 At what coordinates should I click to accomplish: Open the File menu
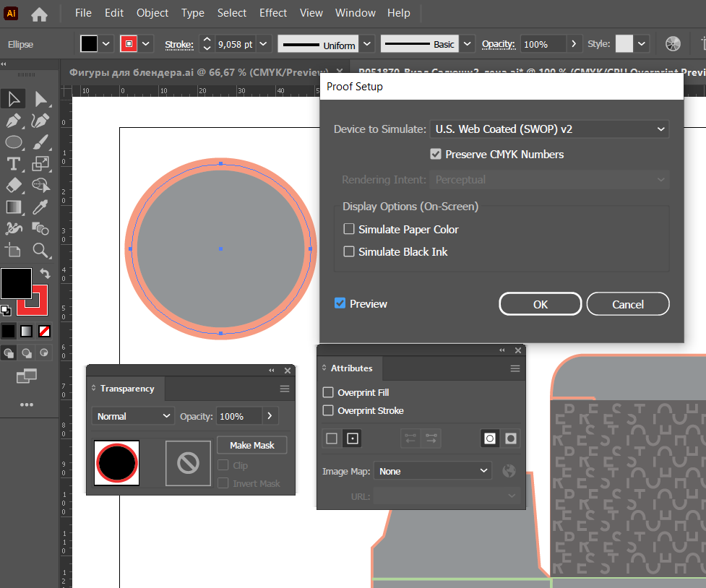pyautogui.click(x=83, y=13)
